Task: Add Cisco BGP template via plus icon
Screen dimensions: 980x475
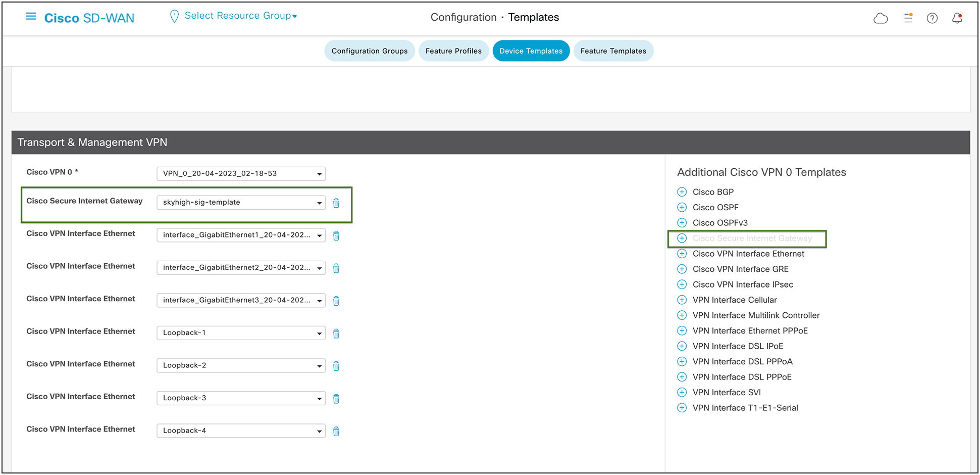Action: click(682, 192)
